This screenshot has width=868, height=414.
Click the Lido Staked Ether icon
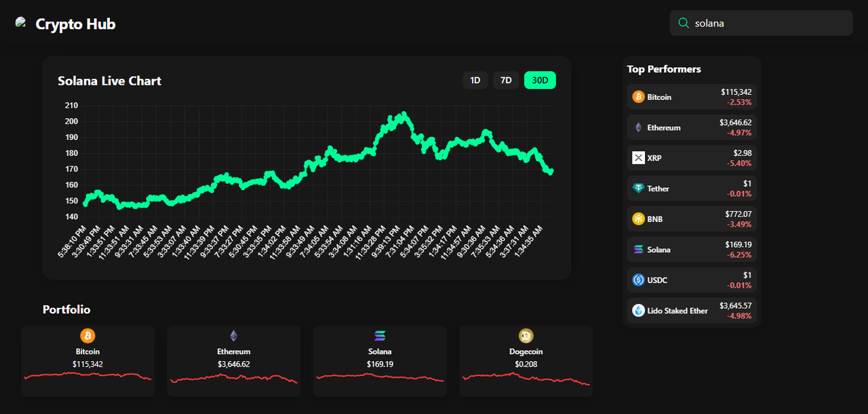point(638,310)
